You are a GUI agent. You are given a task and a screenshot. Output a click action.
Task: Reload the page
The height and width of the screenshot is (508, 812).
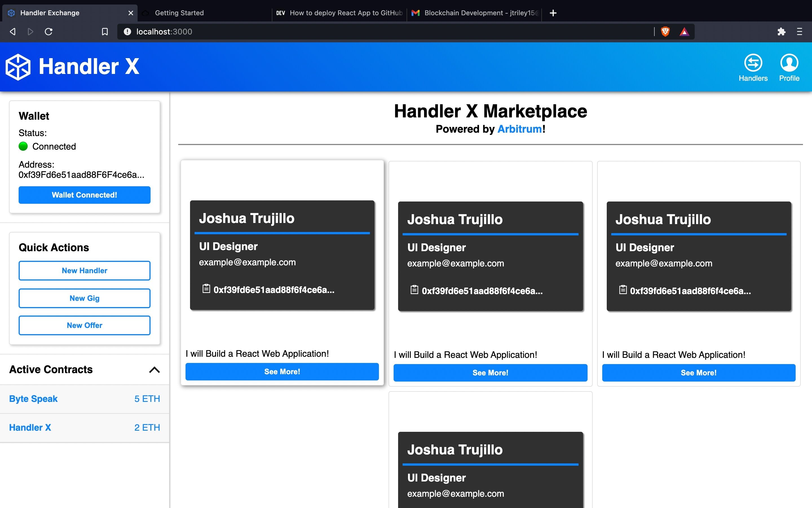[x=49, y=32]
